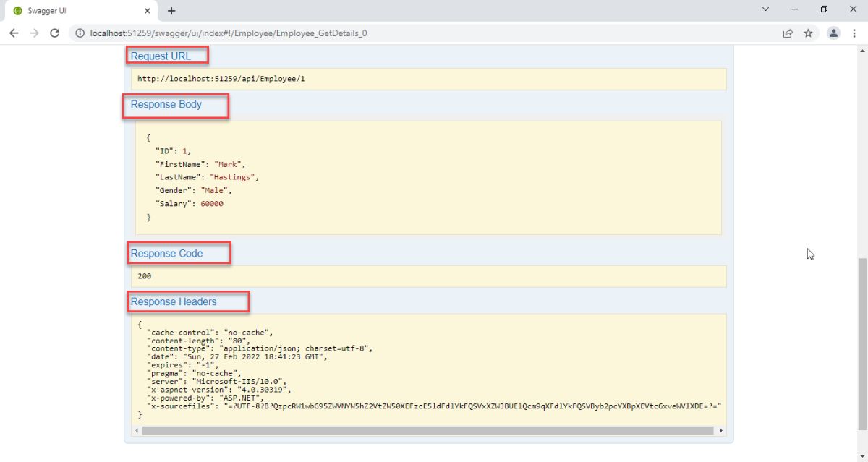
Task: Click the Response Code heading
Action: [x=167, y=254]
